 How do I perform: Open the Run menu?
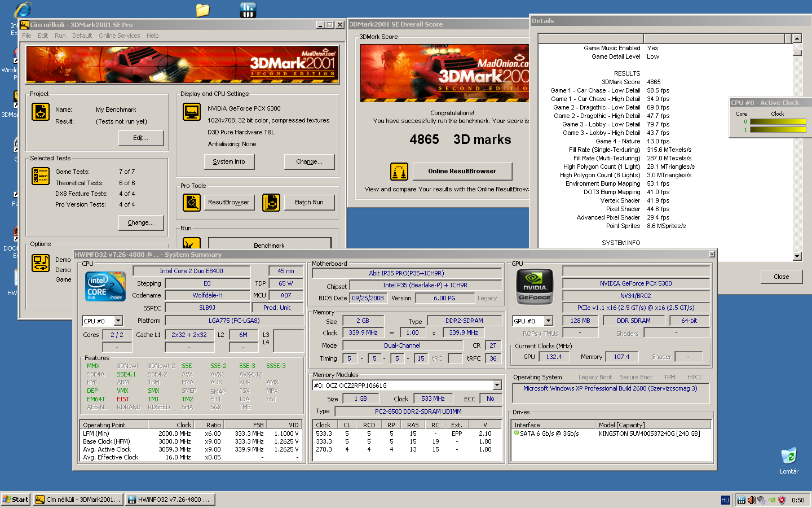60,36
